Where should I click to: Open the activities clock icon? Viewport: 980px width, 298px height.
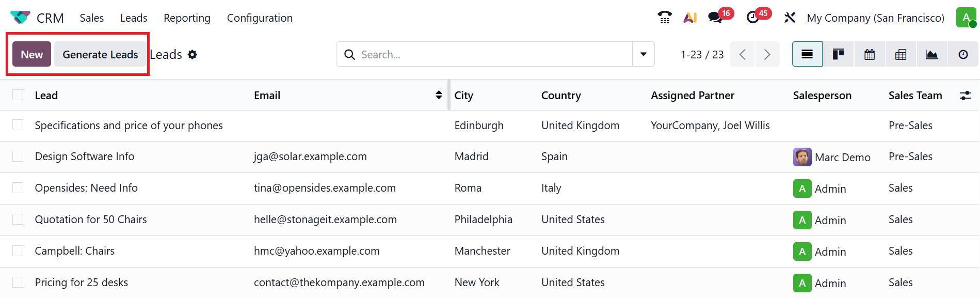[753, 18]
